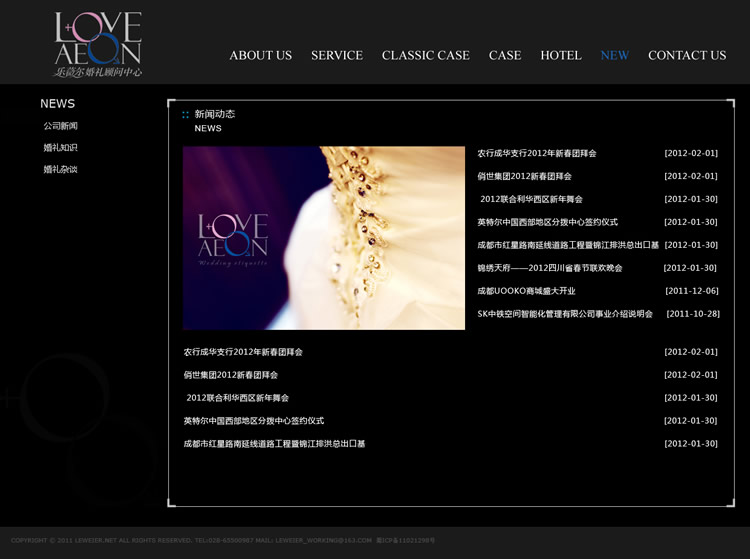Go to the SERVICE menu item
Viewport: 750px width, 559px height.
coord(336,56)
